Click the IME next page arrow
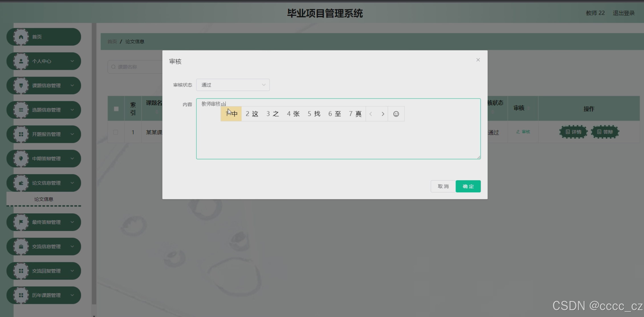The height and width of the screenshot is (317, 644). pyautogui.click(x=383, y=114)
